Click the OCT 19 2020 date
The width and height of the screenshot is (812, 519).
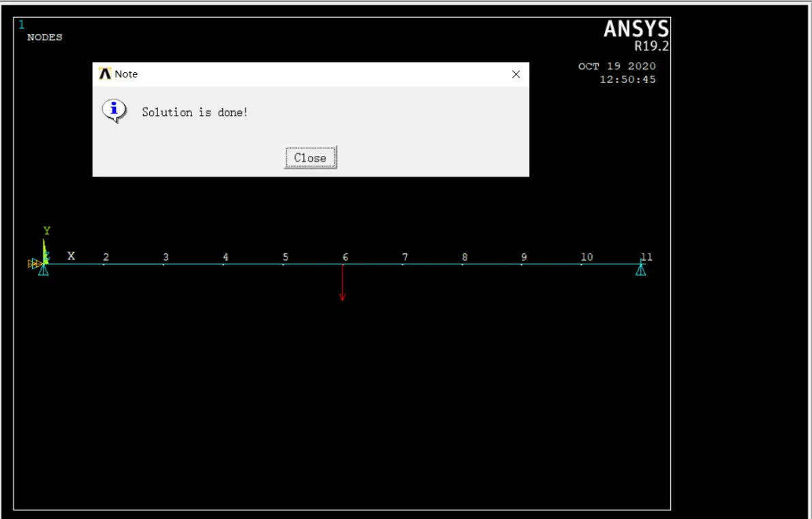pos(616,66)
